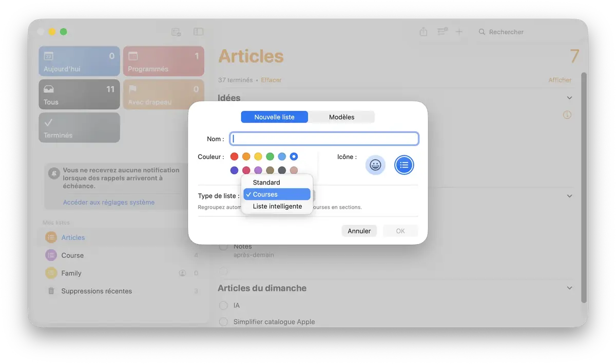Select the blue list bullet icon
The height and width of the screenshot is (364, 616).
pos(404,165)
